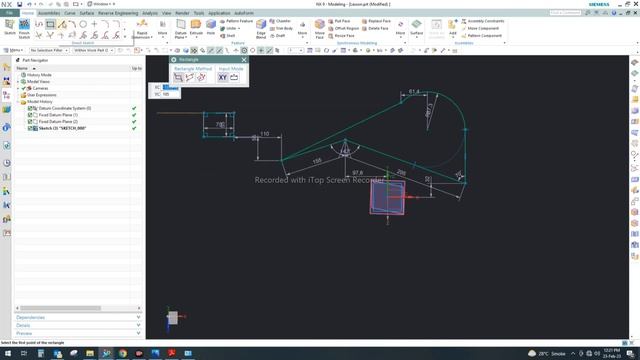Click the Save icon in title bar
Viewport: 640px width, 360px height.
click(x=19, y=4)
